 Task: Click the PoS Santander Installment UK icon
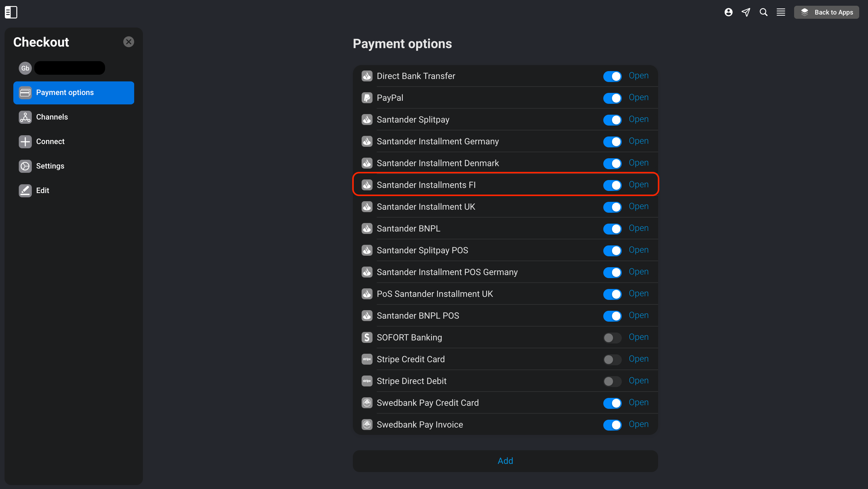click(x=367, y=294)
